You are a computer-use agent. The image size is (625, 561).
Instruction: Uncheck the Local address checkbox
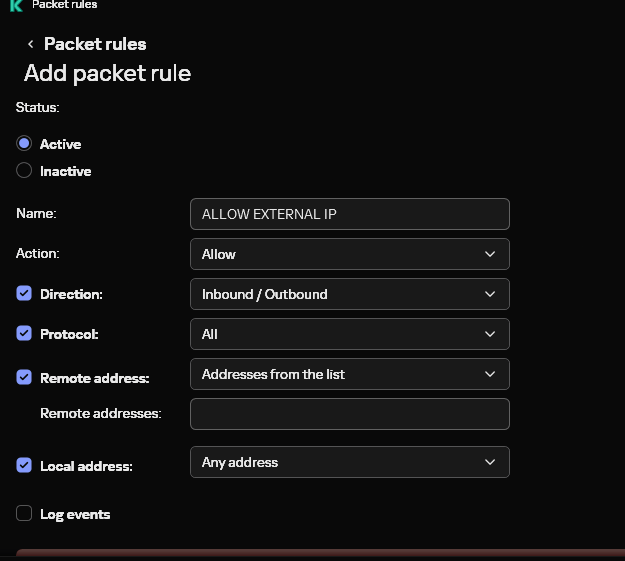click(x=24, y=465)
